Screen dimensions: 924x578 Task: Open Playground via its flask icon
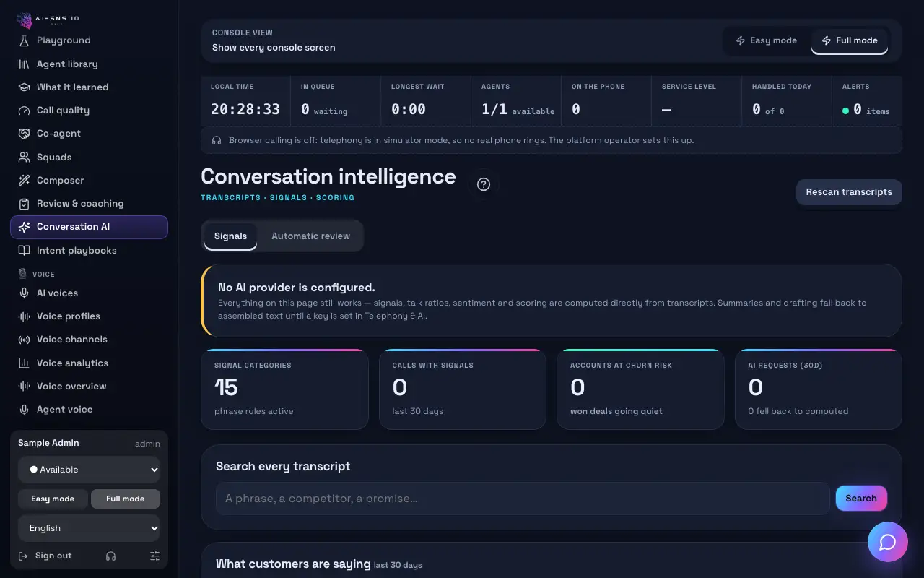click(x=24, y=40)
